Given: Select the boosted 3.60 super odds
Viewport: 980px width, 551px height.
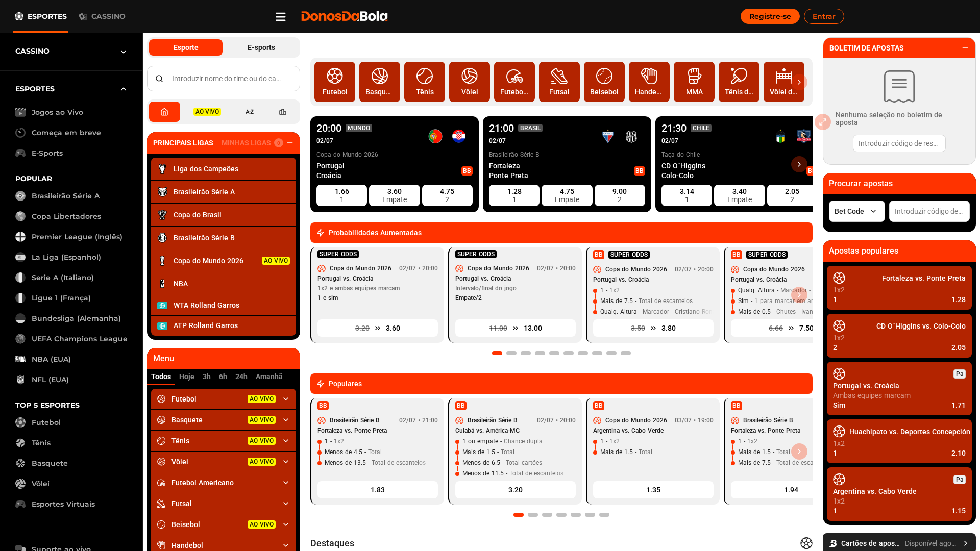Looking at the screenshot, I should (378, 328).
